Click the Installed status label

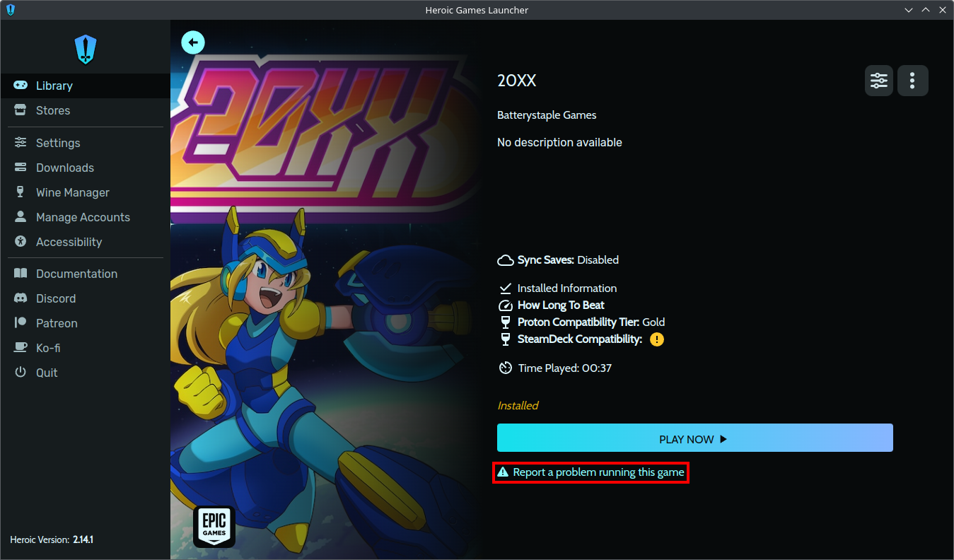coord(518,406)
